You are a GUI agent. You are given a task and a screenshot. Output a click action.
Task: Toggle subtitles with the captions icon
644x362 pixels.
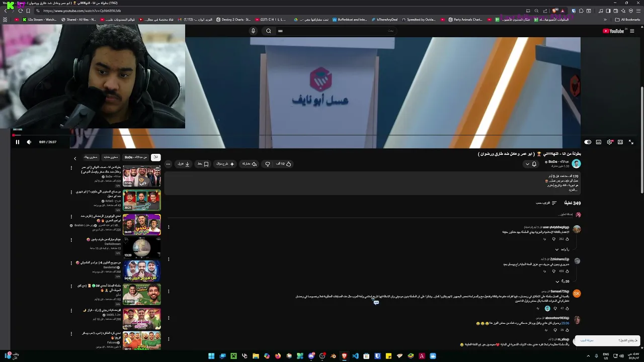598,142
